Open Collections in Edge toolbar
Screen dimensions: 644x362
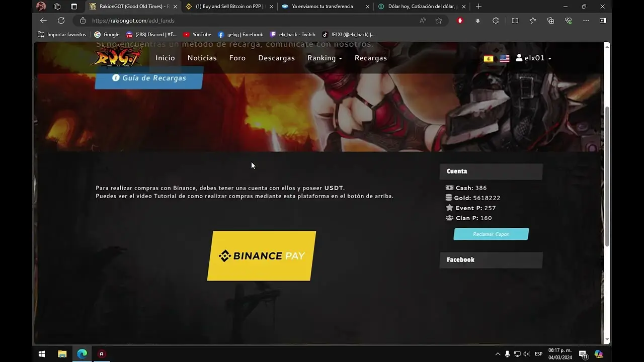point(550,21)
